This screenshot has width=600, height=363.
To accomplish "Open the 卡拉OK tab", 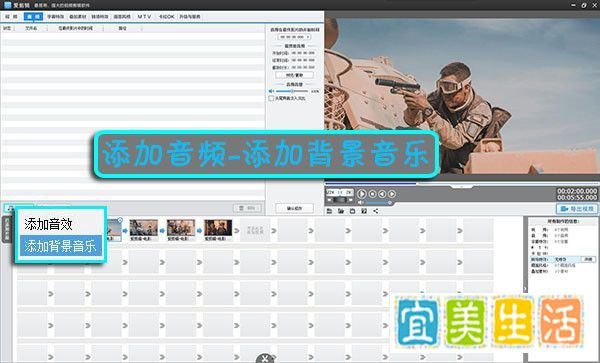I will tap(166, 16).
